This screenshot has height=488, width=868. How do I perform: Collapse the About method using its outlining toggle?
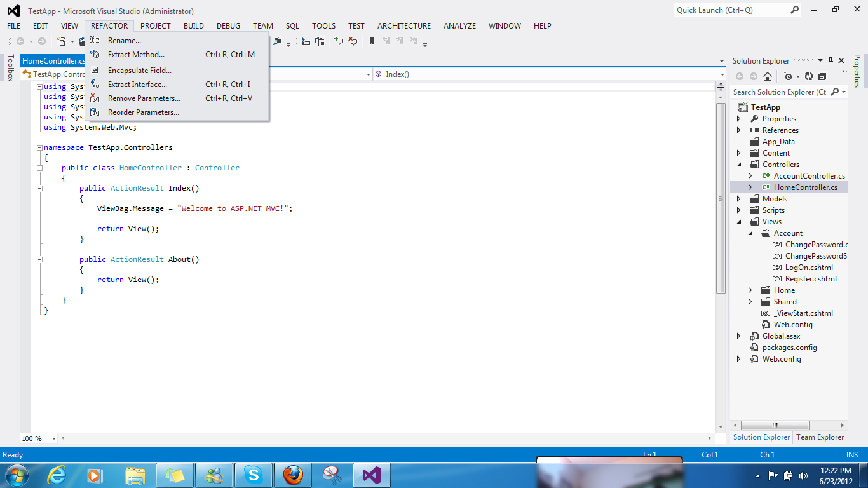pyautogui.click(x=39, y=259)
